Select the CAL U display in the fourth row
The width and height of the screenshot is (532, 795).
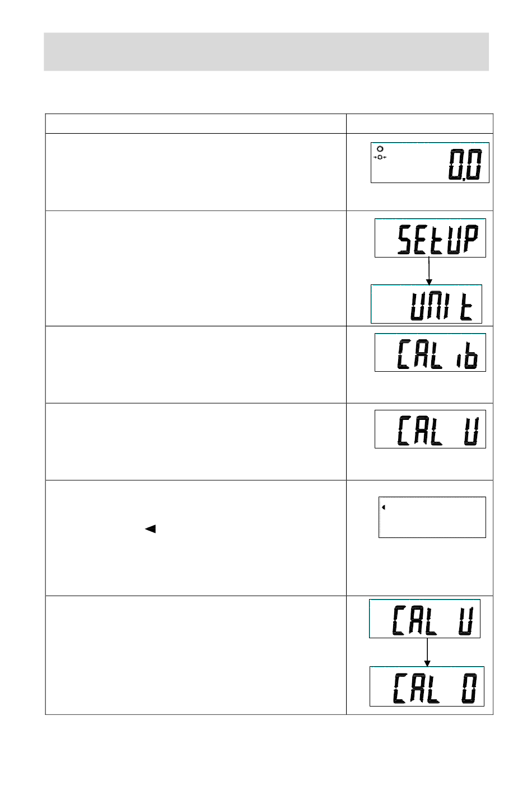(430, 429)
